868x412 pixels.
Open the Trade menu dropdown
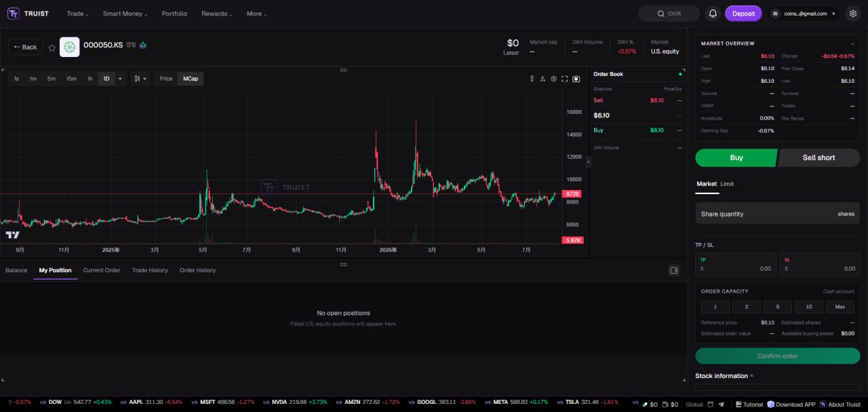coord(77,14)
